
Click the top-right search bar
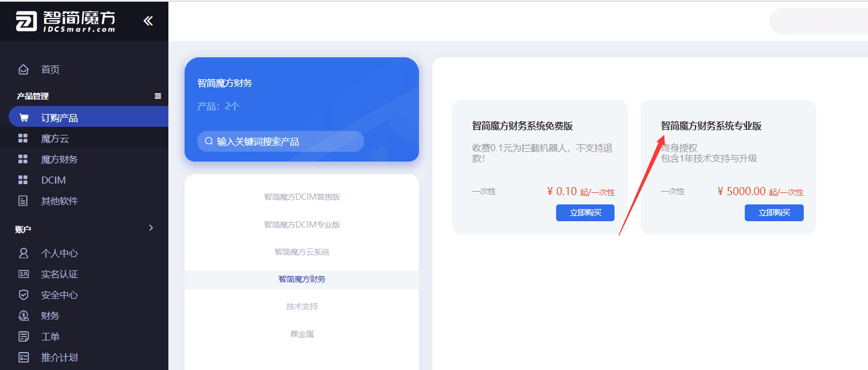[x=818, y=21]
